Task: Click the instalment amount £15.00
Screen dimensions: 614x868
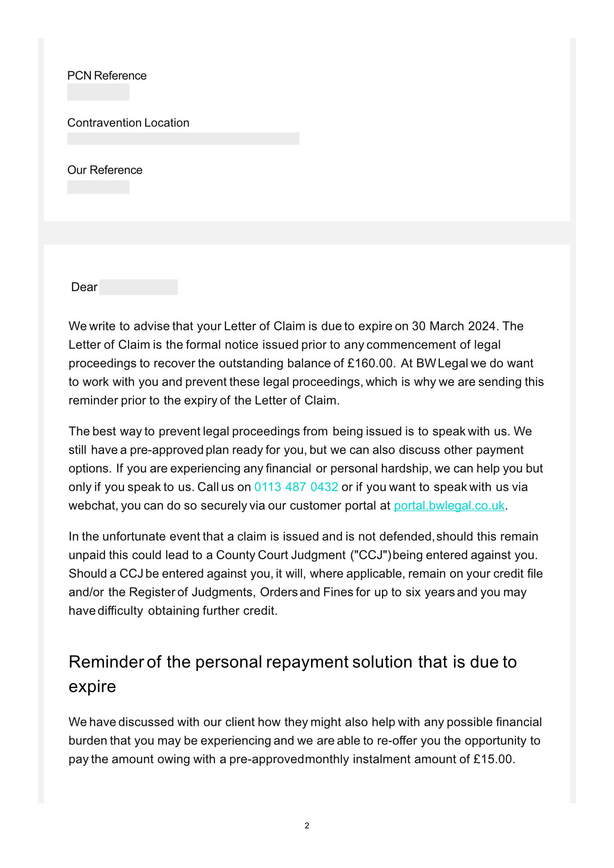Action: click(493, 759)
